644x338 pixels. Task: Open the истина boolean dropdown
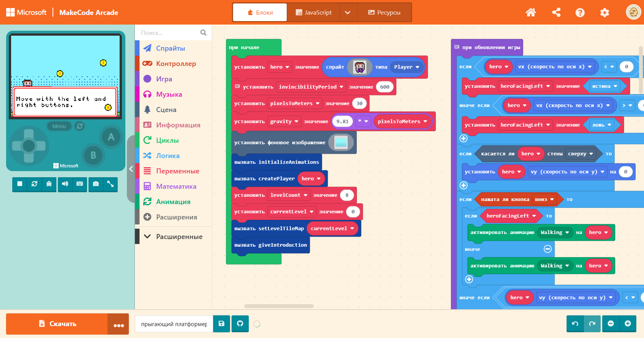click(x=605, y=86)
